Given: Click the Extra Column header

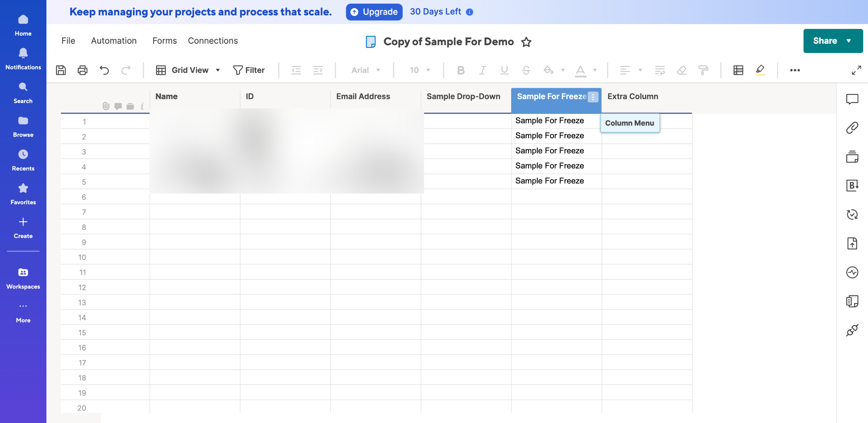Looking at the screenshot, I should 633,97.
